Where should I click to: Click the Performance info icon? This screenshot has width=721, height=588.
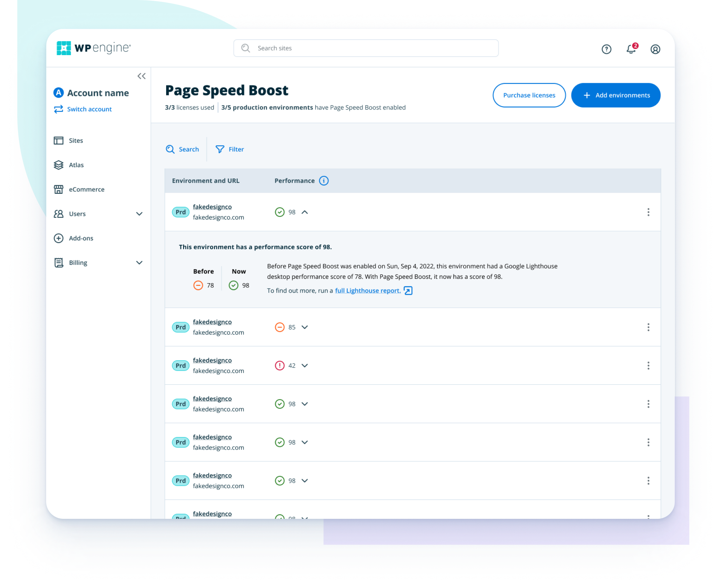(324, 181)
